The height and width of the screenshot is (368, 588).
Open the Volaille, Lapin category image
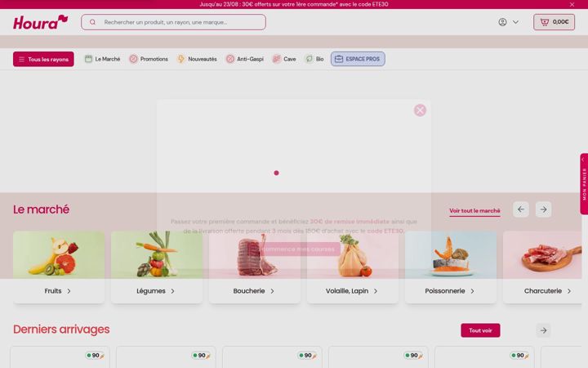[x=353, y=255]
